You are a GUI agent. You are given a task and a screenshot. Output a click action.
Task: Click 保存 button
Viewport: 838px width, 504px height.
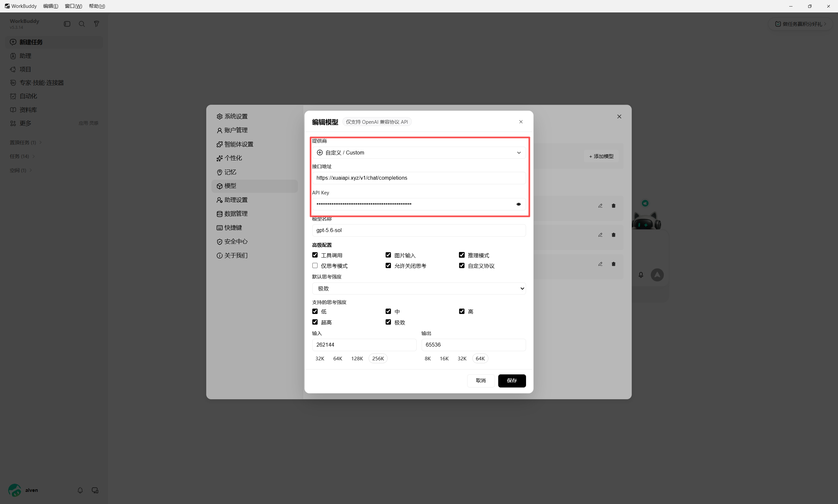512,381
